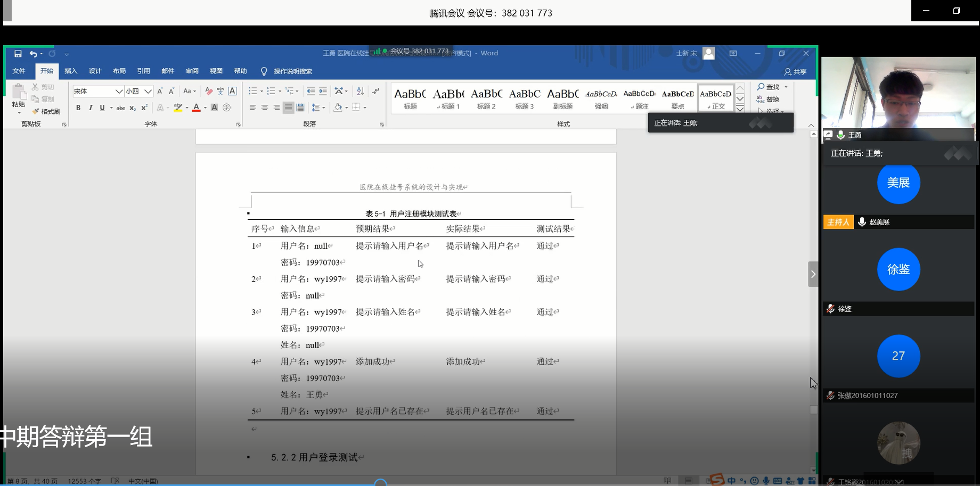Image resolution: width=980 pixels, height=486 pixels.
Task: Click the Undo arrow icon
Action: 34,54
